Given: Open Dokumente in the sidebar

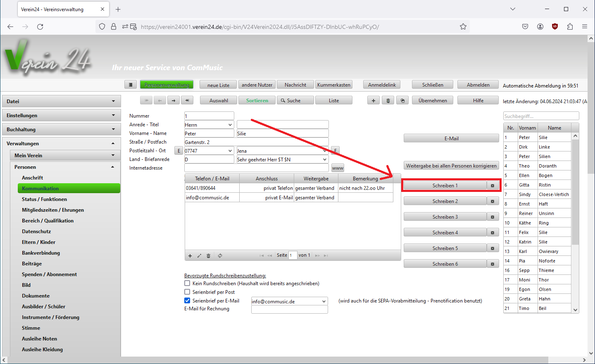Looking at the screenshot, I should [36, 296].
